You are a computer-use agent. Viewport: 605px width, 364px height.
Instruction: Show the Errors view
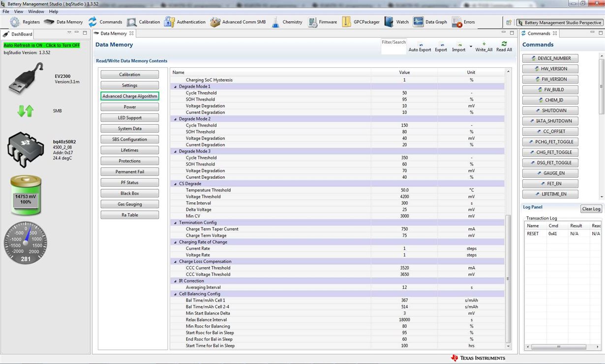(x=463, y=22)
